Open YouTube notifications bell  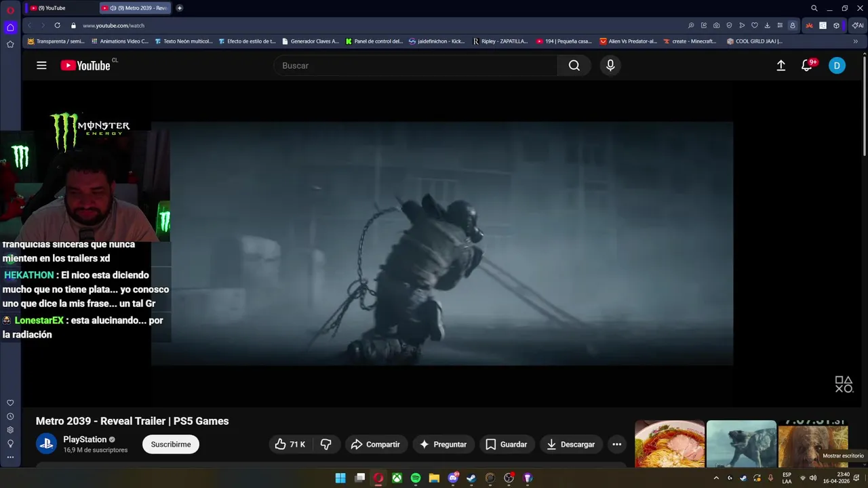[x=807, y=66]
